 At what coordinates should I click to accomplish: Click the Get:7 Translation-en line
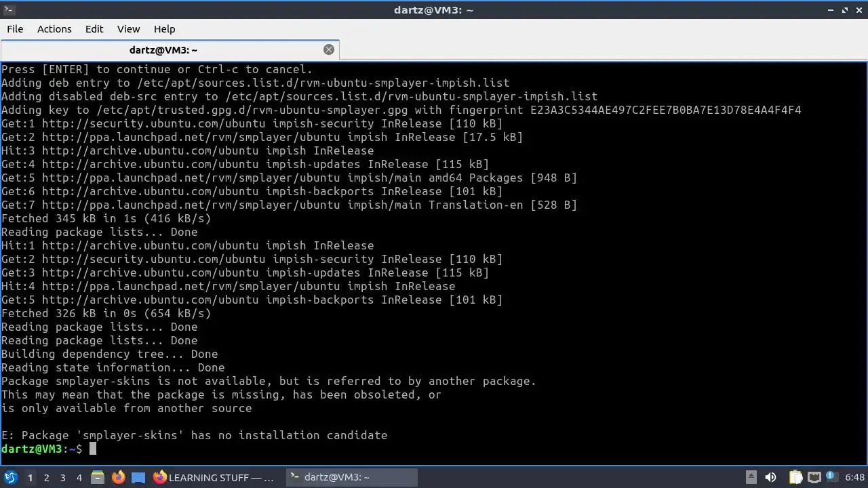pyautogui.click(x=290, y=205)
